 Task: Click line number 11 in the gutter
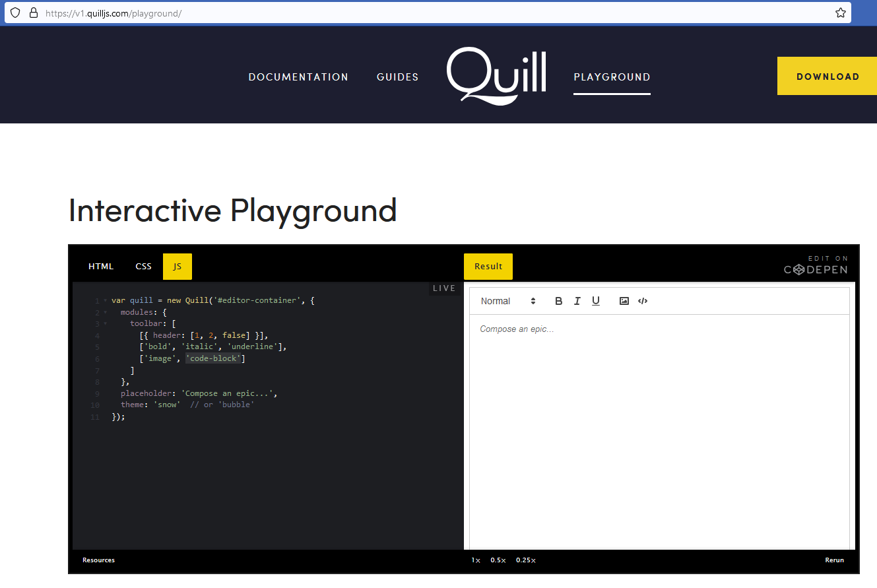[x=95, y=417]
